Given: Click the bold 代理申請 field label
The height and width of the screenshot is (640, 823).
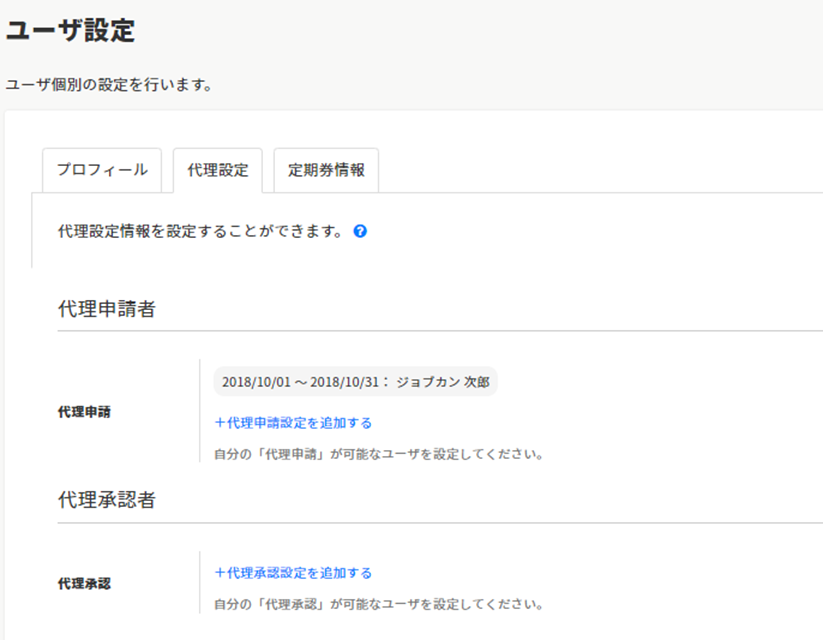Looking at the screenshot, I should point(84,411).
